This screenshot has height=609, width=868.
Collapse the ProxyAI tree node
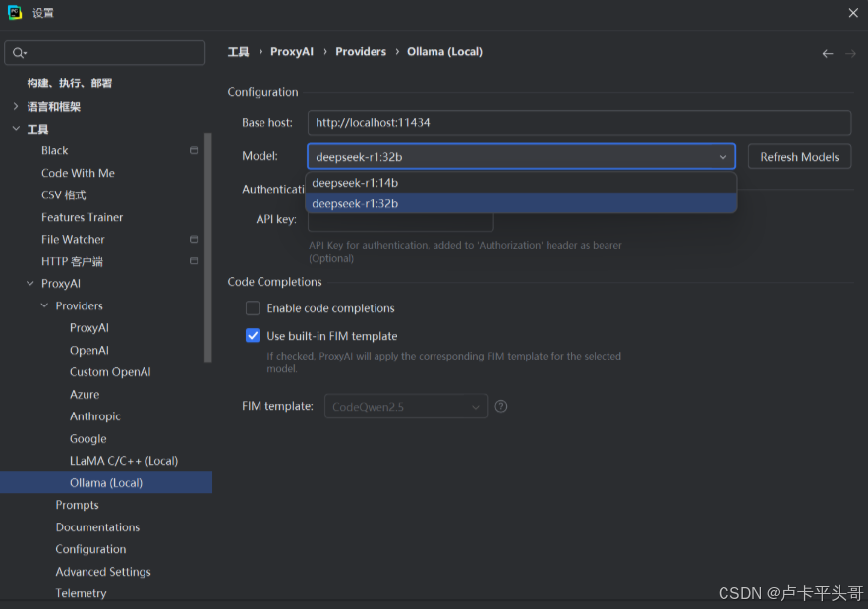click(29, 283)
